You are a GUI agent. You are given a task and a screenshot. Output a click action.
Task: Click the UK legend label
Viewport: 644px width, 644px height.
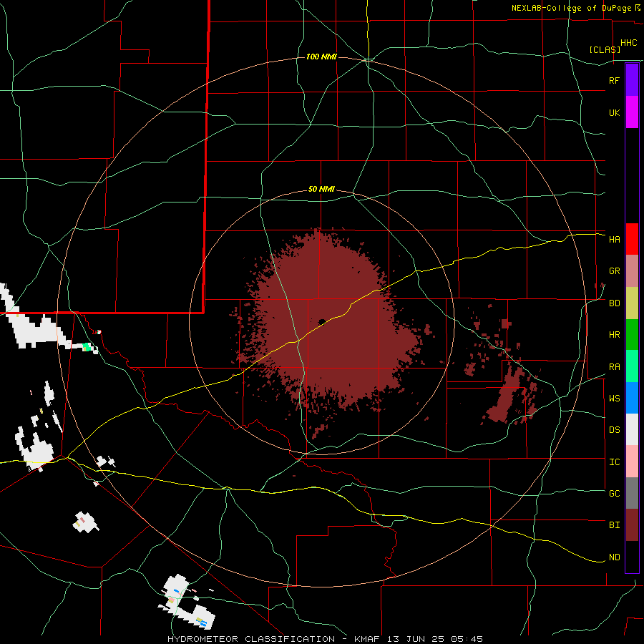coord(614,112)
